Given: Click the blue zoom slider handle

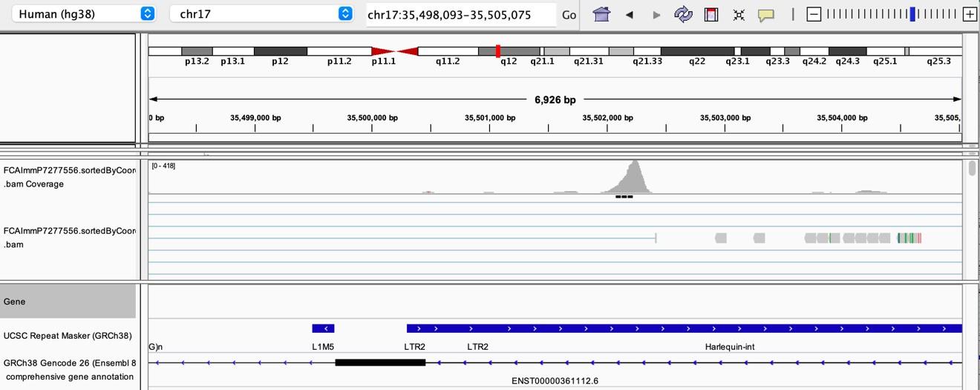Looking at the screenshot, I should coord(912,14).
